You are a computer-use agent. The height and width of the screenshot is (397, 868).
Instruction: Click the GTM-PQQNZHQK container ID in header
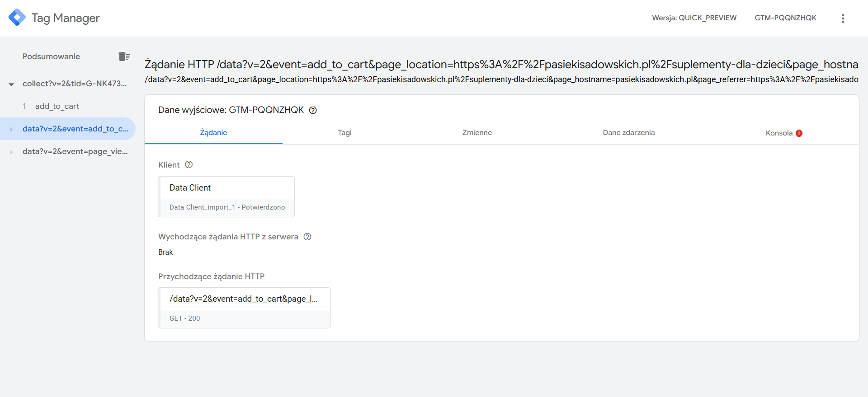tap(785, 18)
